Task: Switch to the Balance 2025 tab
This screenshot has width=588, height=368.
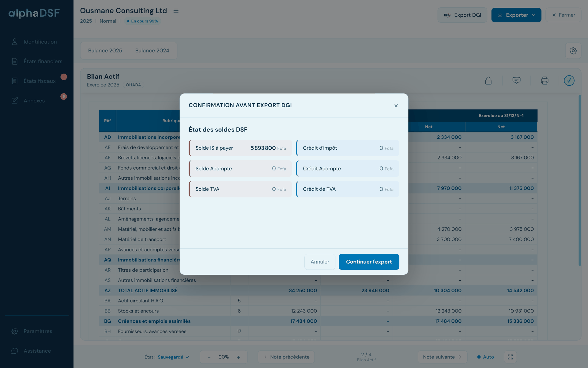Action: click(x=105, y=51)
